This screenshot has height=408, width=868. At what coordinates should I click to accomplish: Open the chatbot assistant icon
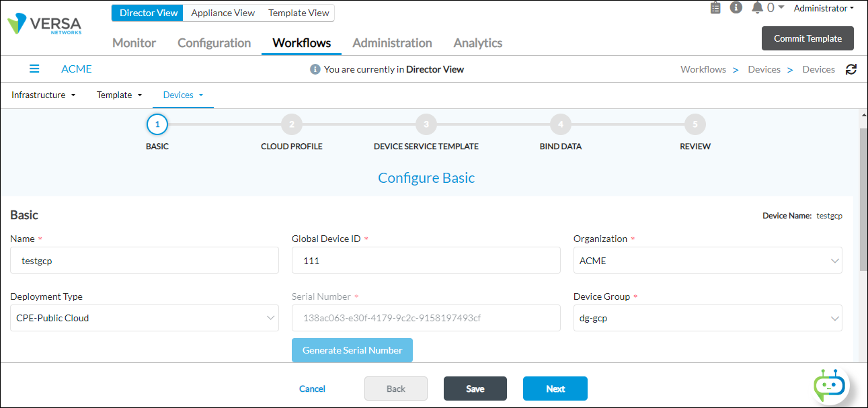coord(829,385)
